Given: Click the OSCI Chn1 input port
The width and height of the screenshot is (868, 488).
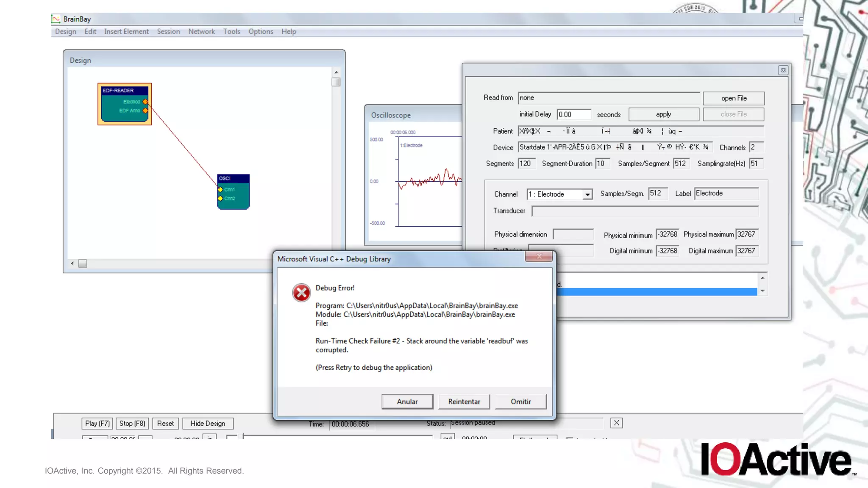Looking at the screenshot, I should pyautogui.click(x=220, y=189).
